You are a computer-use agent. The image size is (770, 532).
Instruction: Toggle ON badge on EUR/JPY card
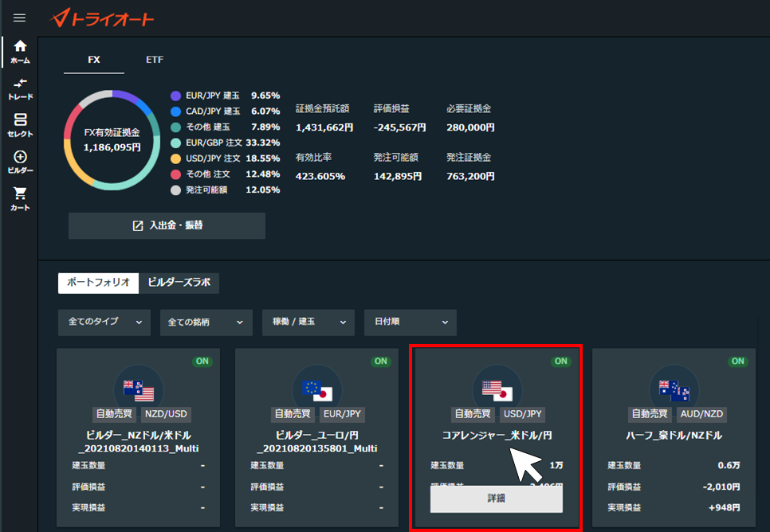click(381, 362)
